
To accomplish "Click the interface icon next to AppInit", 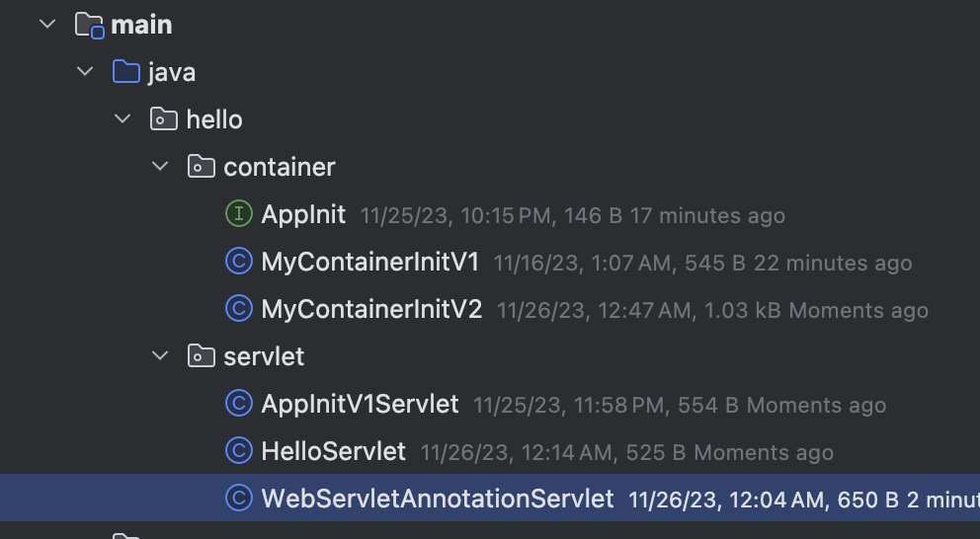I will [x=239, y=213].
